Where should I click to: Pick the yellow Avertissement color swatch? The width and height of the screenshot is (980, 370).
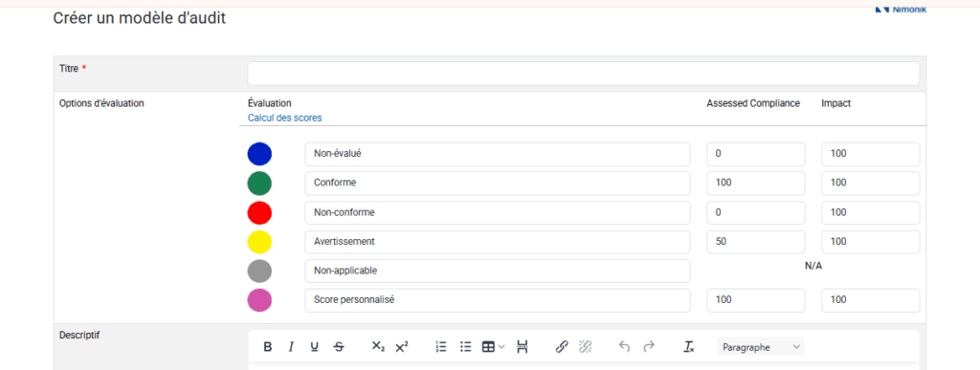point(259,242)
